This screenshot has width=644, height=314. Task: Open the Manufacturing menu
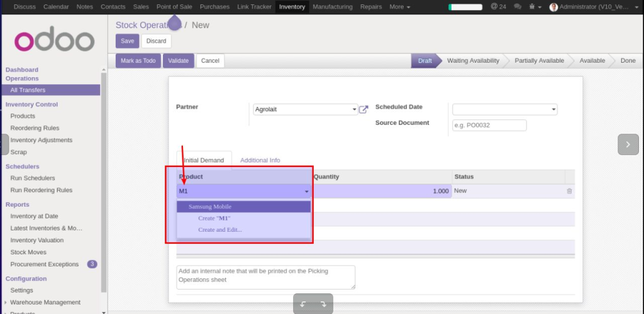(332, 7)
